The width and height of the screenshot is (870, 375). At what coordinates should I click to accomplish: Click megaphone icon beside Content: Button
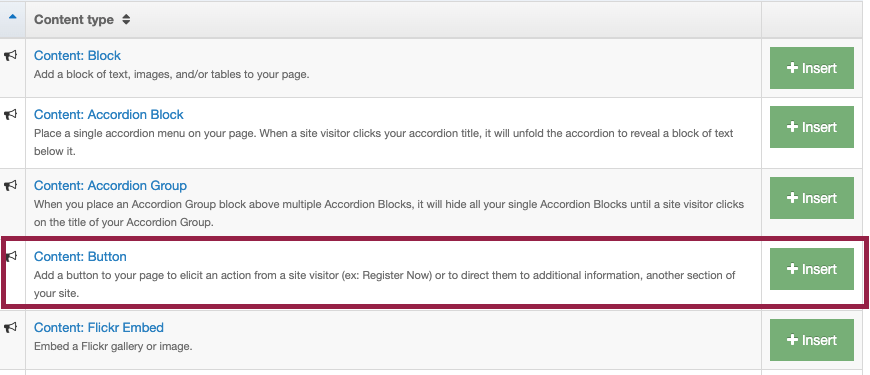11,256
